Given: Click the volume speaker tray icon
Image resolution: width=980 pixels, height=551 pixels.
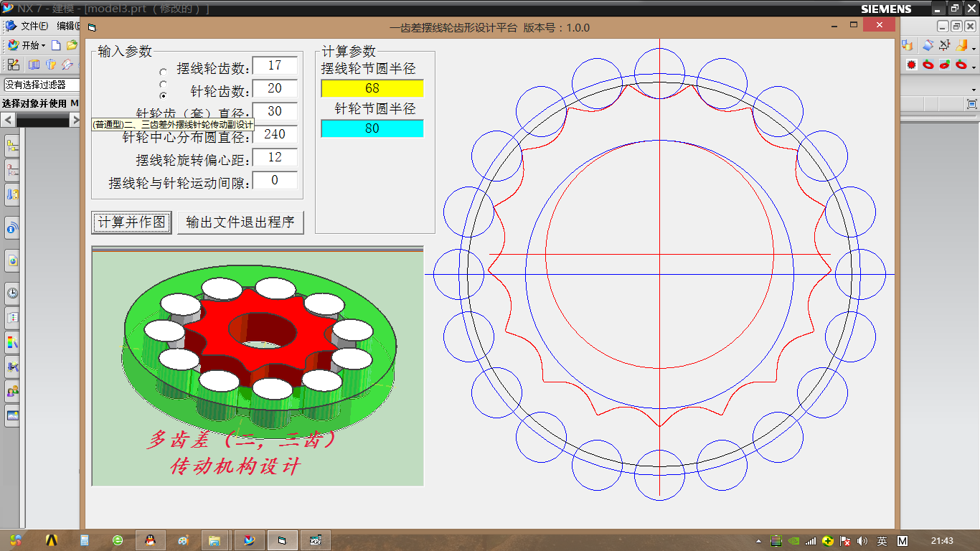Looking at the screenshot, I should click(x=862, y=541).
